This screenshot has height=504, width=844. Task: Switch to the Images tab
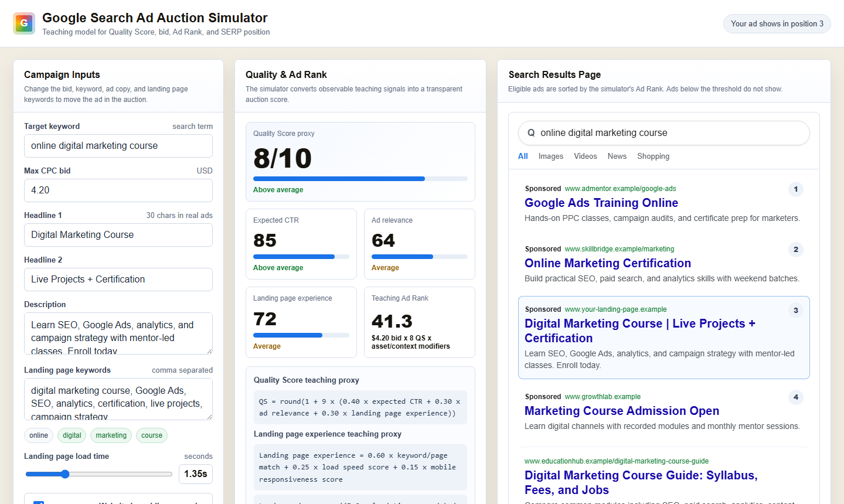click(551, 156)
